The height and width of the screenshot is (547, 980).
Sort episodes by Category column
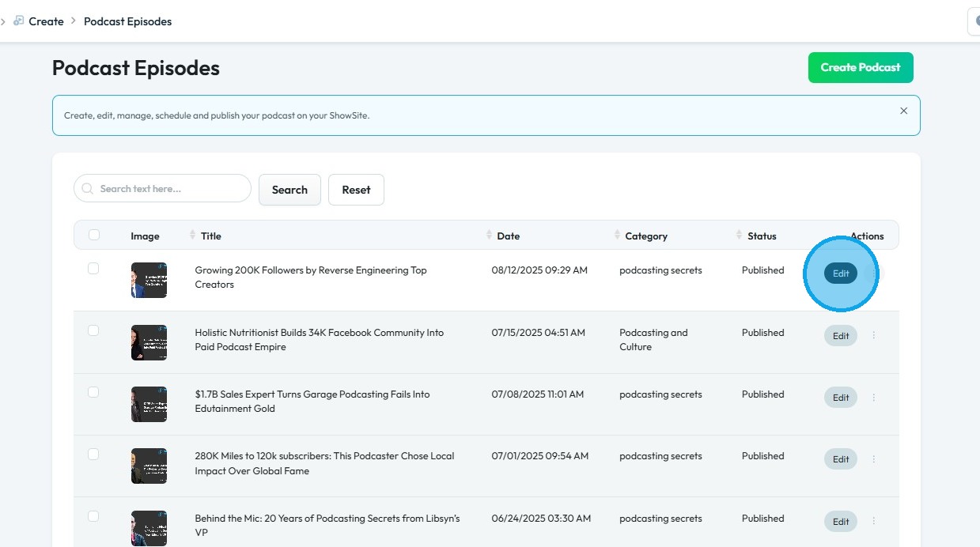tap(617, 236)
